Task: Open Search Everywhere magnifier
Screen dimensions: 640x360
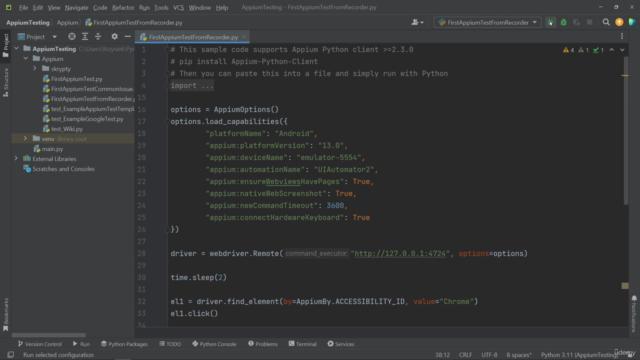Action: tap(606, 22)
